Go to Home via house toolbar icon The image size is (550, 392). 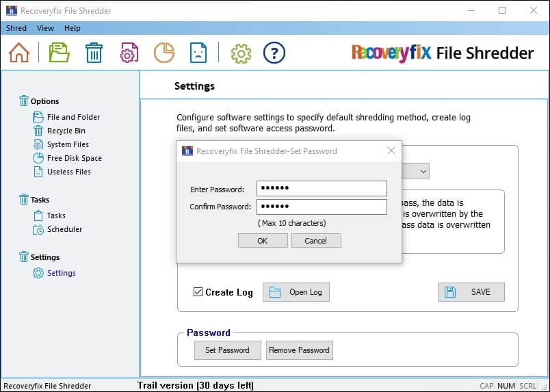(19, 53)
